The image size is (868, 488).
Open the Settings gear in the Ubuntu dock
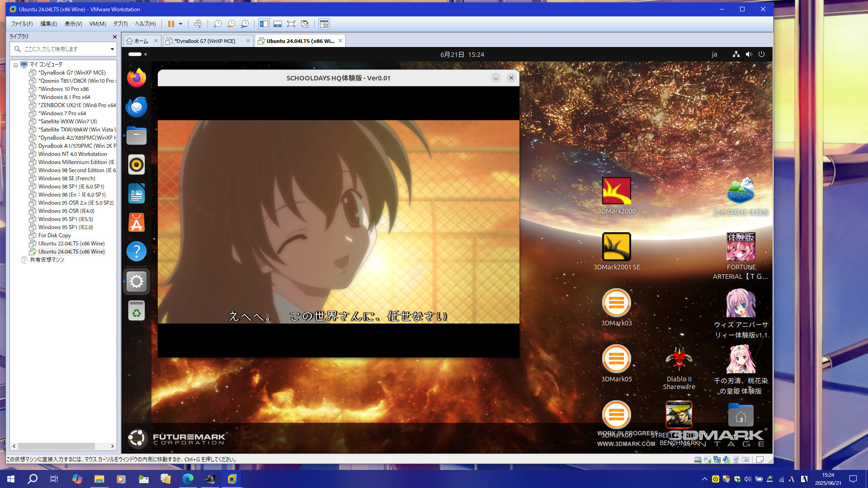click(x=136, y=282)
